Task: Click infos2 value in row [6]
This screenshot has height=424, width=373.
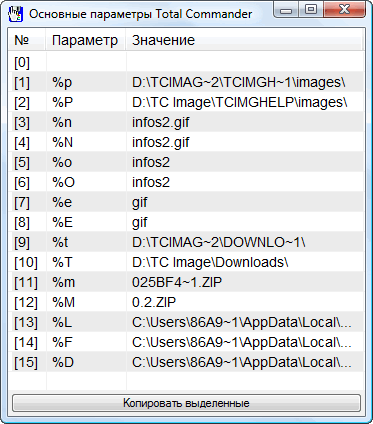Action: tap(151, 182)
